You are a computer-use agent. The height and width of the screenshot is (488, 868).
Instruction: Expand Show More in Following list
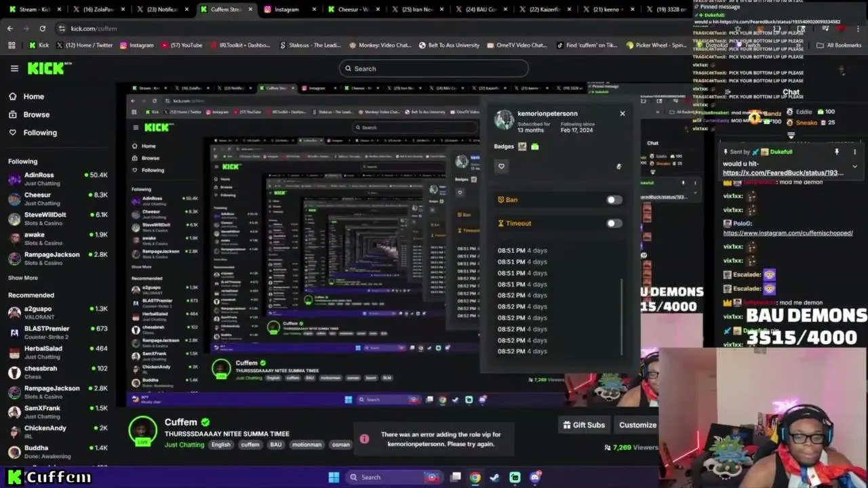(x=23, y=278)
